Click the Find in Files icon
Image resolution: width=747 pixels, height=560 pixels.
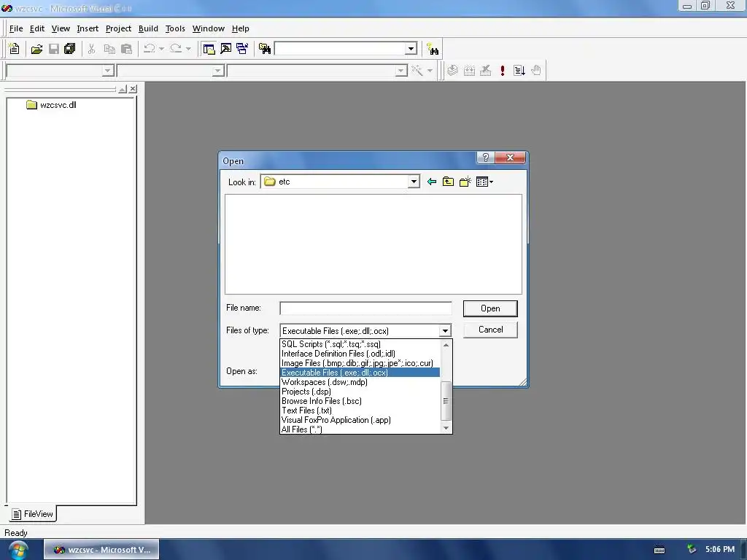pyautogui.click(x=265, y=49)
